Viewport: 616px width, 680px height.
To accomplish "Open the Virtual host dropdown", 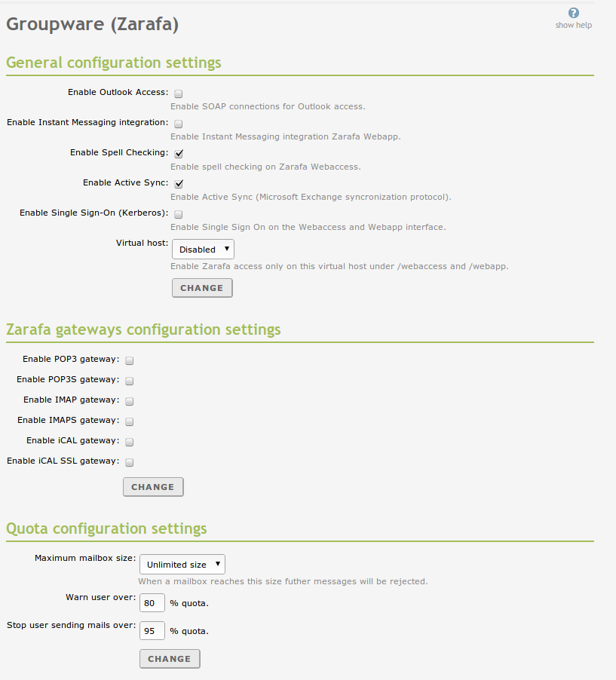I will [203, 250].
